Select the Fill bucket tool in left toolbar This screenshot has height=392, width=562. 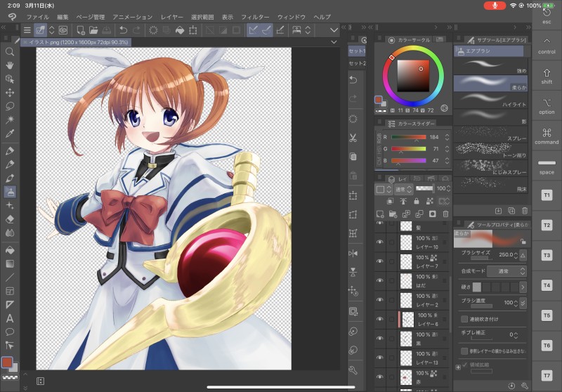(x=10, y=250)
